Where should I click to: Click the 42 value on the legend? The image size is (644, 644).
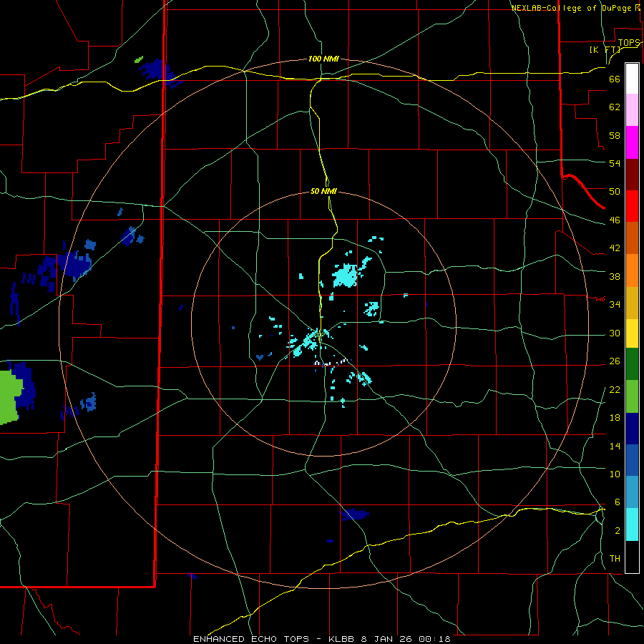point(615,248)
